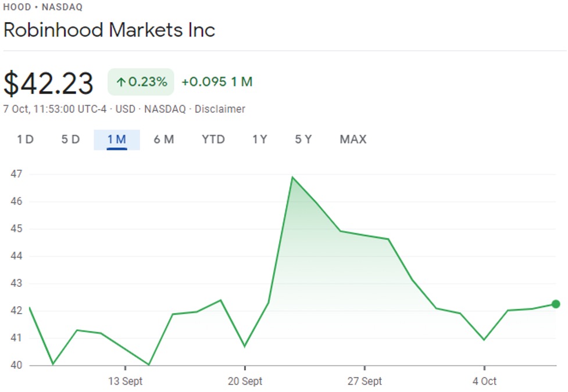Click the green current price dot
Viewport: 568px width, 392px height.
pyautogui.click(x=556, y=304)
